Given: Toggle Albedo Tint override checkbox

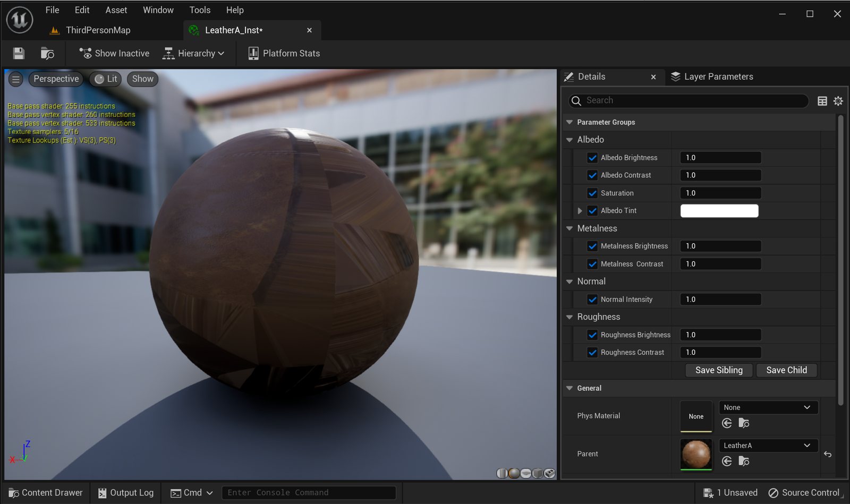Looking at the screenshot, I should click(x=592, y=211).
